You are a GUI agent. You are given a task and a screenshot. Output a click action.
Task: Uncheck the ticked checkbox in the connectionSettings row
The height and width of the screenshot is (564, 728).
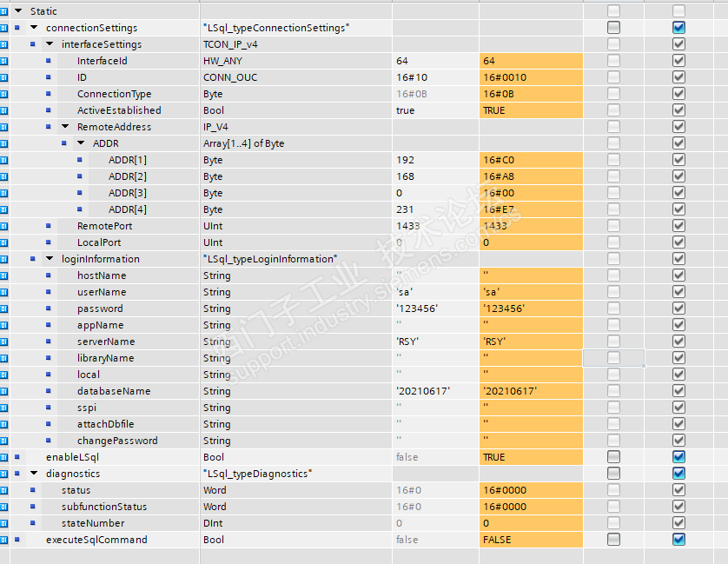coord(678,28)
